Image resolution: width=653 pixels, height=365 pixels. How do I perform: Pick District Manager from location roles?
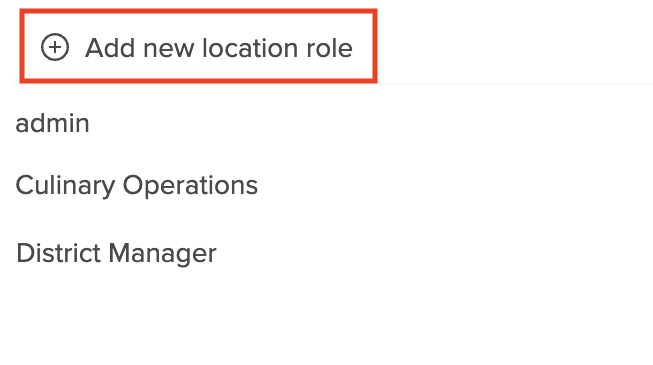pos(116,253)
